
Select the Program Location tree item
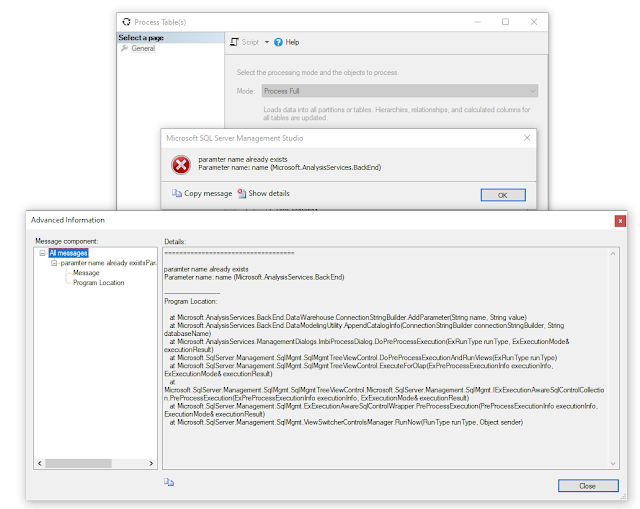(x=98, y=282)
